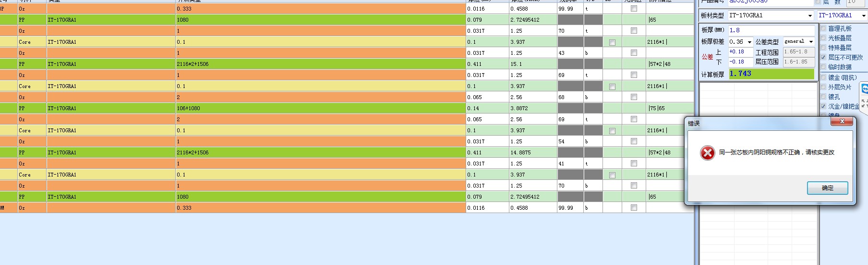The width and height of the screenshot is (868, 265).
Task: Tick the 特殊叠层 checkbox
Action: pyautogui.click(x=823, y=48)
